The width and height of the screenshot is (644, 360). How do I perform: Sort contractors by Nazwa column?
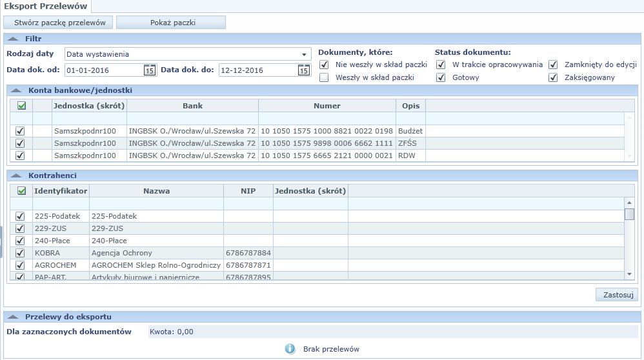tap(156, 191)
